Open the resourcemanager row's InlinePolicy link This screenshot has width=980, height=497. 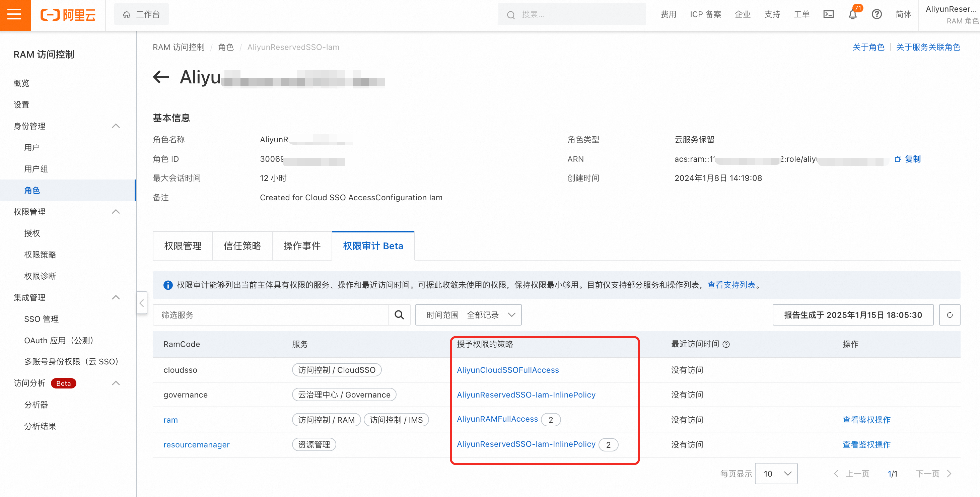pyautogui.click(x=526, y=444)
